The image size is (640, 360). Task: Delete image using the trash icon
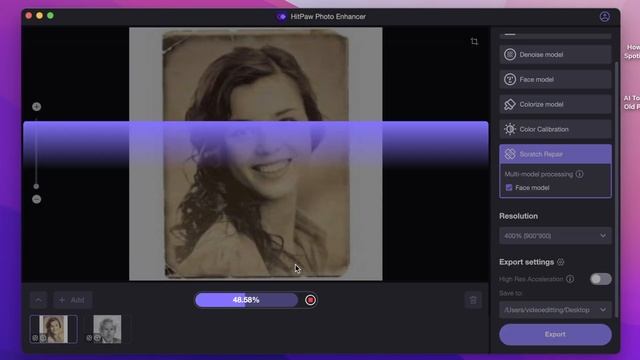coord(473,300)
